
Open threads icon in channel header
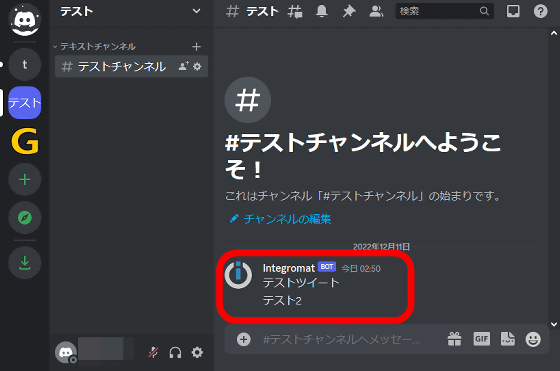pyautogui.click(x=295, y=11)
